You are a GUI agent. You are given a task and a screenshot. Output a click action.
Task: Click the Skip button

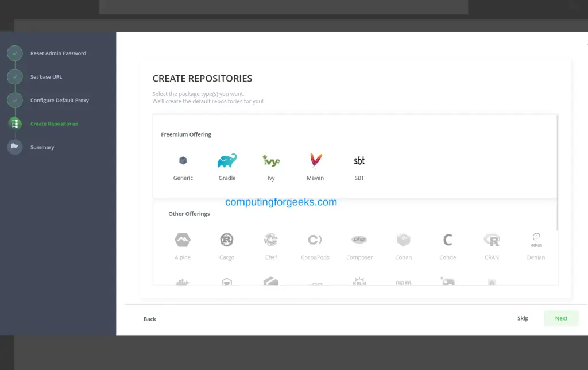(523, 318)
